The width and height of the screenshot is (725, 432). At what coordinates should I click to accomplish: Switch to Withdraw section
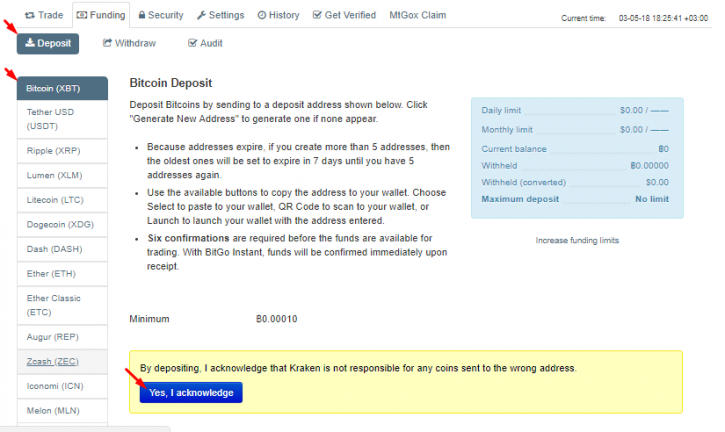129,43
